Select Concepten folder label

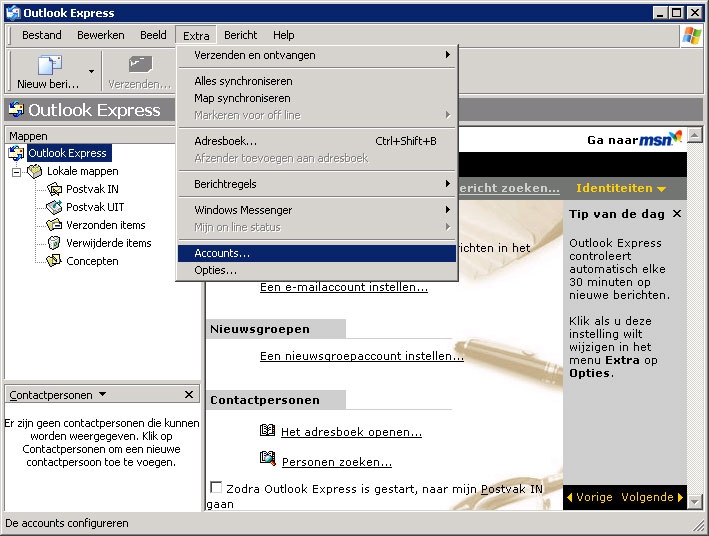point(92,261)
